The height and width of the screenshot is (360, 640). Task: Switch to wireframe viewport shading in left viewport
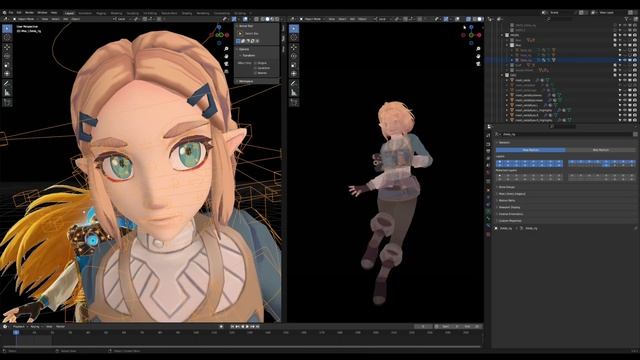[262, 19]
